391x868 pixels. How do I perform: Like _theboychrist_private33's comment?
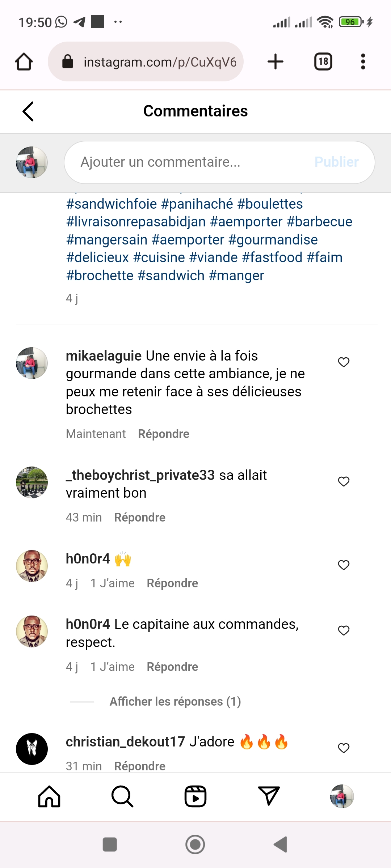click(344, 481)
